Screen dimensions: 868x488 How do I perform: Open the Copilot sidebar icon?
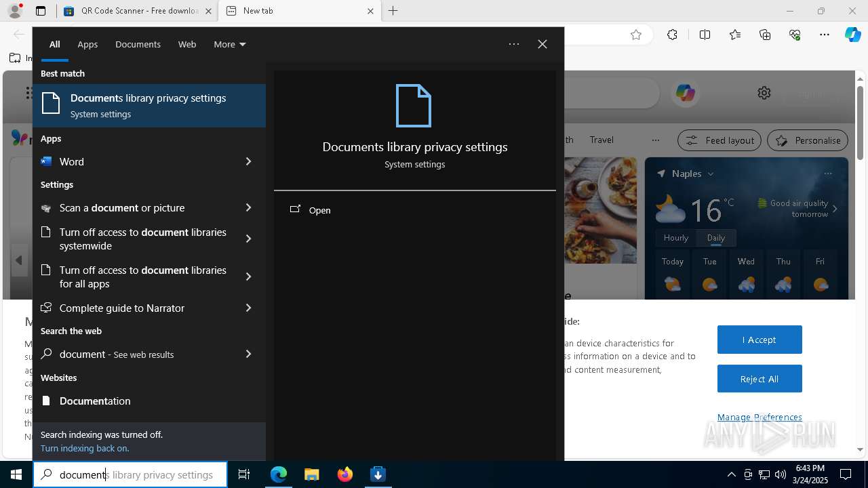[x=852, y=35]
